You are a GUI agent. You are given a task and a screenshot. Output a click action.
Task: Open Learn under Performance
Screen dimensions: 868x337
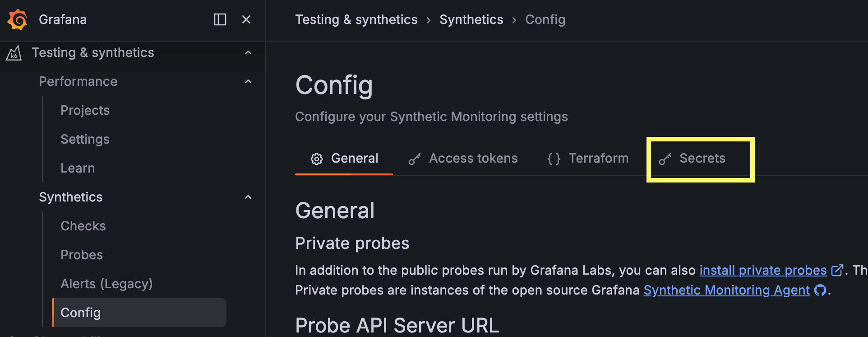(x=78, y=168)
